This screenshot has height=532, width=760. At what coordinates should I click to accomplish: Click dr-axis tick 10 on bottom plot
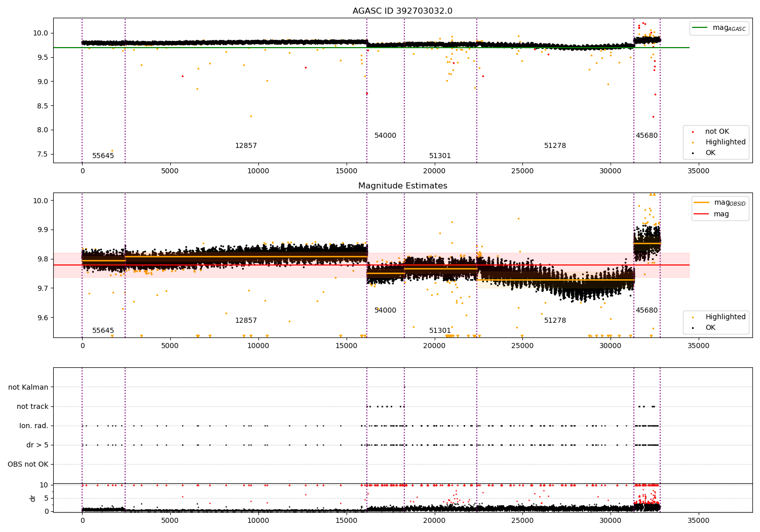(44, 485)
